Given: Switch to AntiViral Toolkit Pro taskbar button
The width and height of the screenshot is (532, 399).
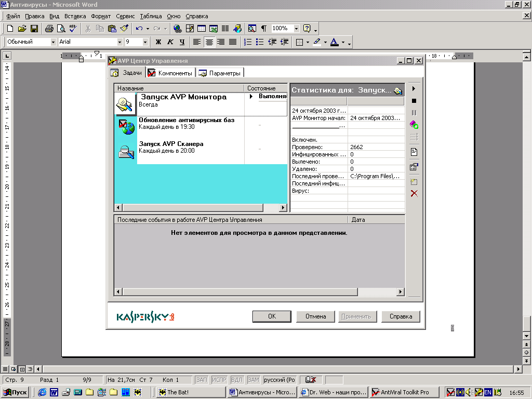Looking at the screenshot, I should point(404,392).
